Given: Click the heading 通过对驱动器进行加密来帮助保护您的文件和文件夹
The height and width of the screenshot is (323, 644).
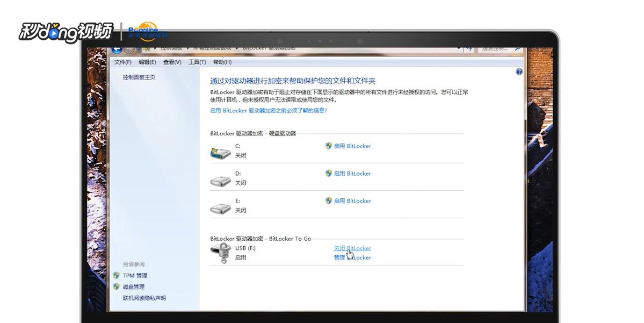Looking at the screenshot, I should 293,81.
